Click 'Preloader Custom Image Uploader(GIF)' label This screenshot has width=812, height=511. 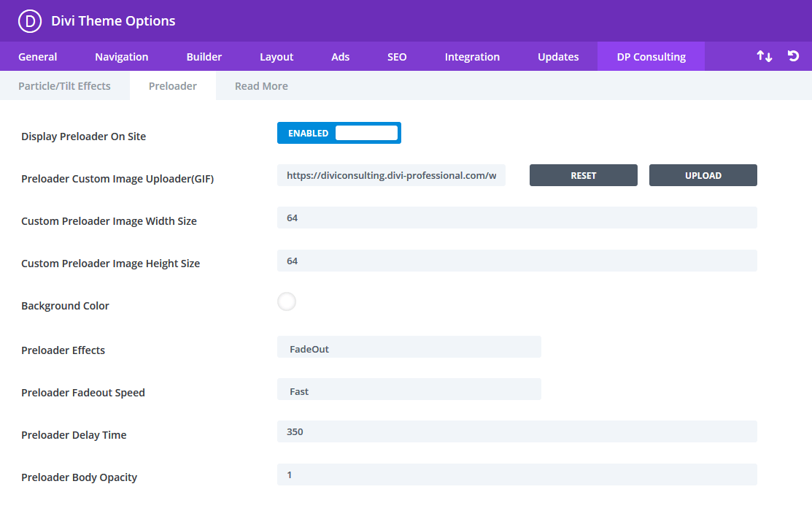(117, 179)
